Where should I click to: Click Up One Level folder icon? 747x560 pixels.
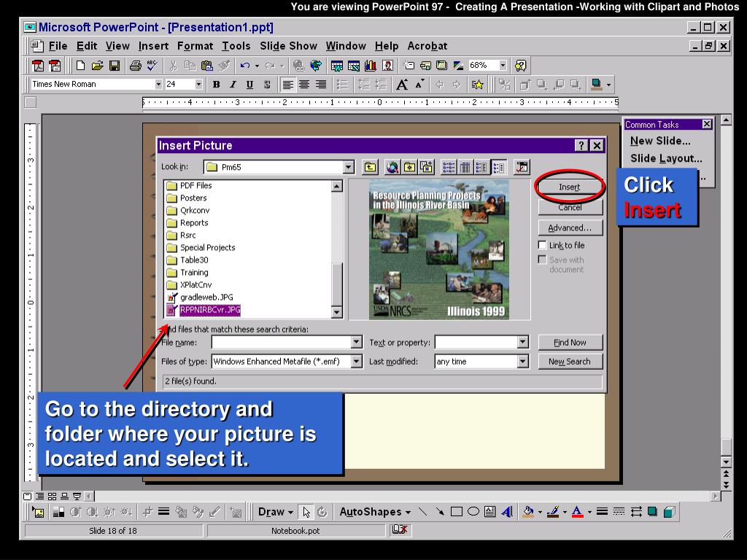point(370,167)
